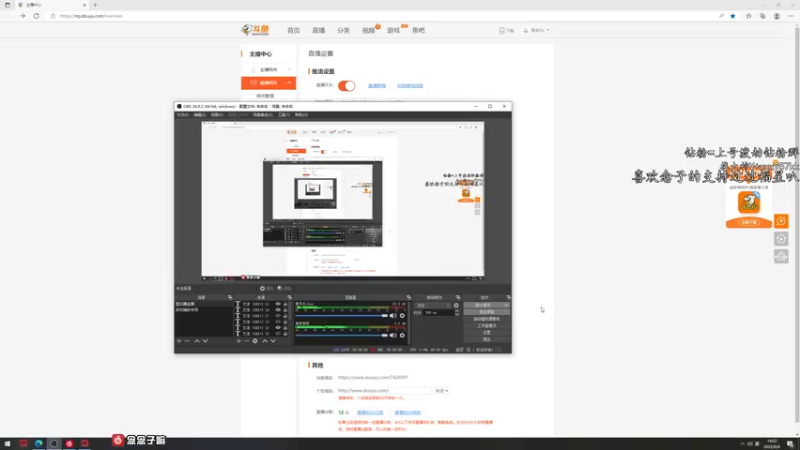Go to 分类 in the Douyu navigation

point(343,30)
